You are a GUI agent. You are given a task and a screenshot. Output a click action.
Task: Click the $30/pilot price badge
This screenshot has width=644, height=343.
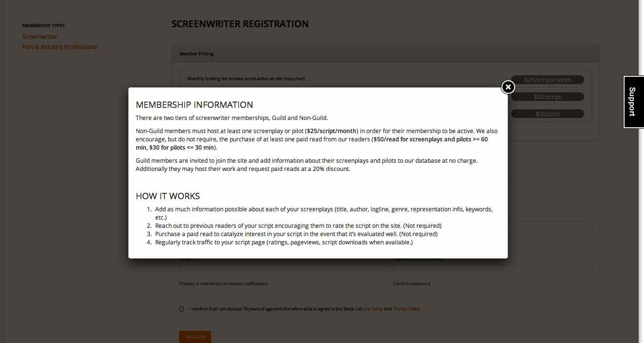547,114
